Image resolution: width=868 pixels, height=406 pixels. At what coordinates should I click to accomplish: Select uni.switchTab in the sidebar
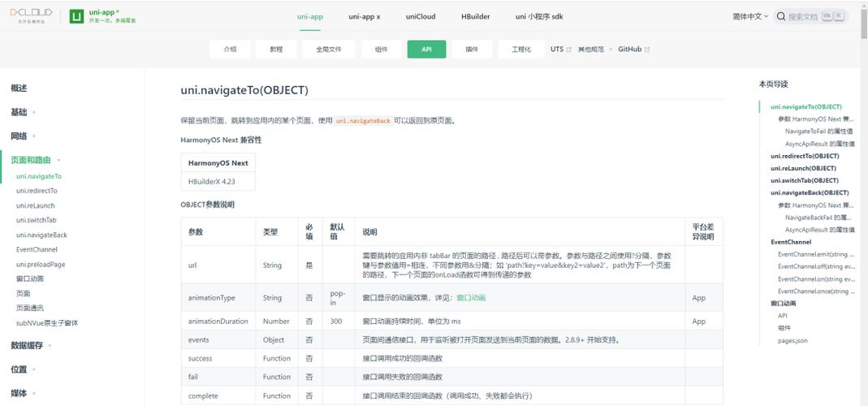[37, 220]
